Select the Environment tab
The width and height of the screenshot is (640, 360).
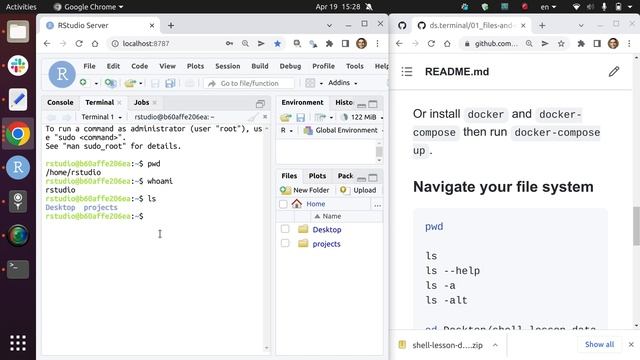coord(302,102)
